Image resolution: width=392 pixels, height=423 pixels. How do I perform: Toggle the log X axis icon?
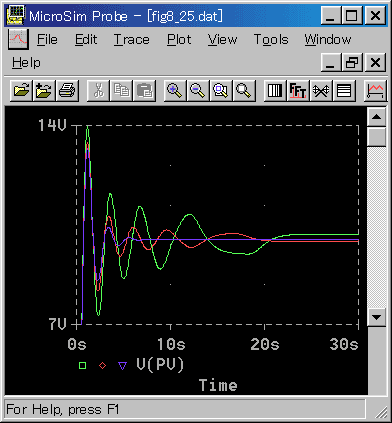[x=275, y=90]
